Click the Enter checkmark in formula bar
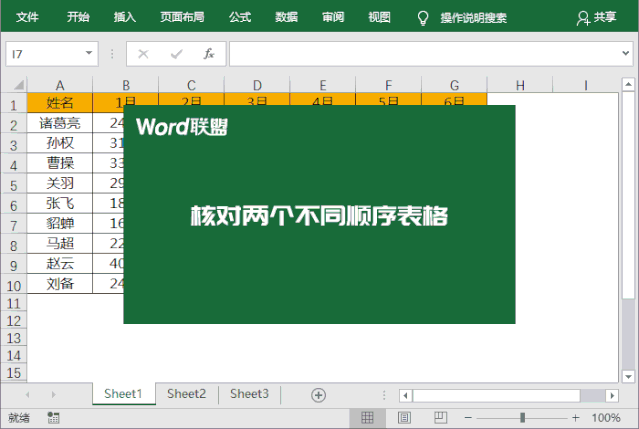The image size is (639, 429). pyautogui.click(x=176, y=54)
